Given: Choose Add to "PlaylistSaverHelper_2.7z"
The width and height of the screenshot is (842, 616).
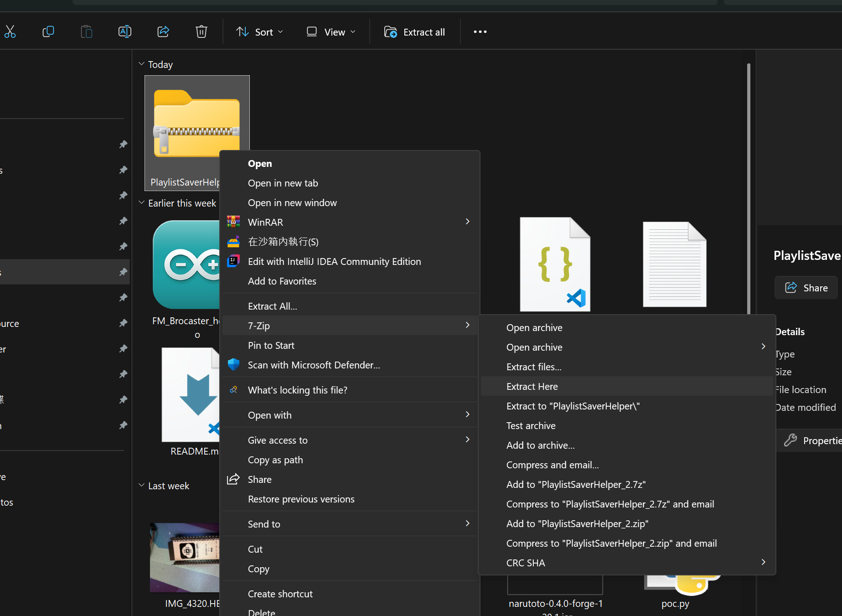Looking at the screenshot, I should tap(627, 484).
